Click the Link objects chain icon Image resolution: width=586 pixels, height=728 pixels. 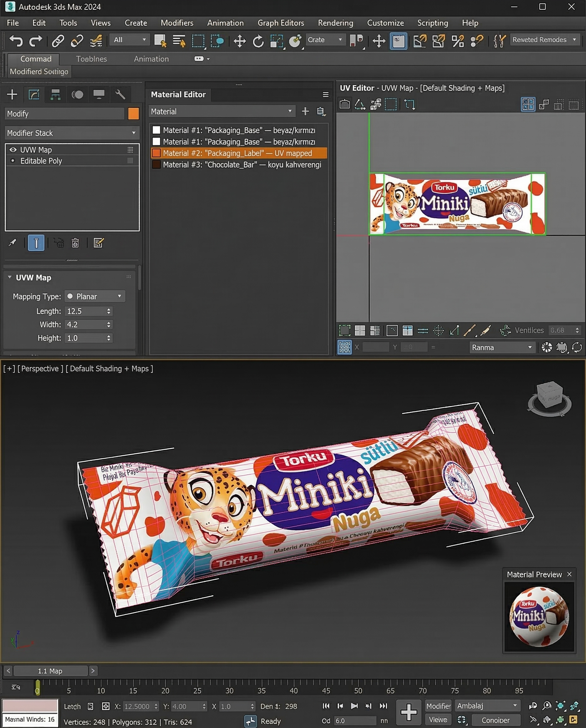click(x=58, y=40)
